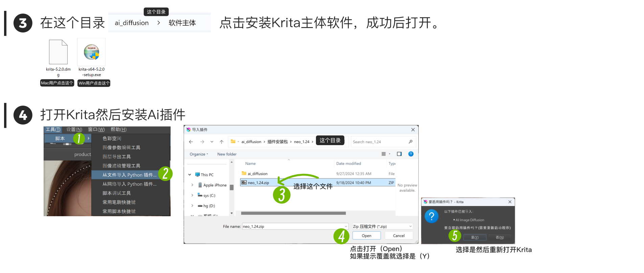
Task: Click the change view layout icon
Action: [x=384, y=154]
